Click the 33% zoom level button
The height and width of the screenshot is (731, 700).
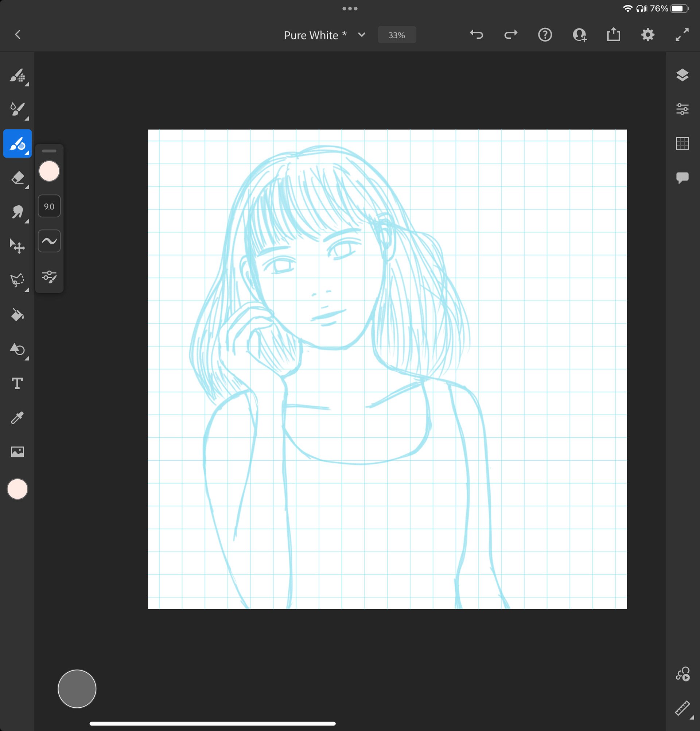point(396,35)
